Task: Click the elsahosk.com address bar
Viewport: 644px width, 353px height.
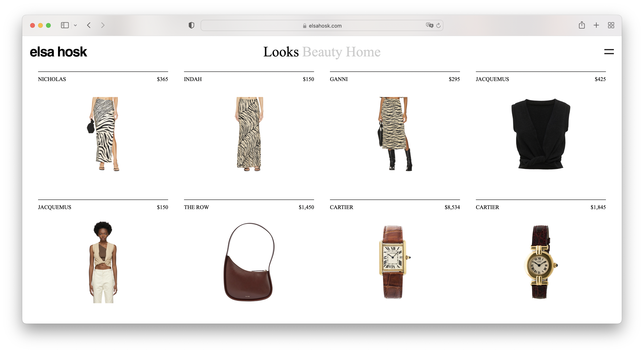Action: coord(322,26)
